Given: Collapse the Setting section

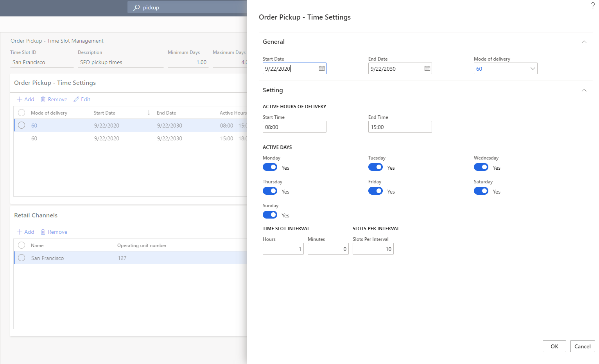Looking at the screenshot, I should (584, 90).
